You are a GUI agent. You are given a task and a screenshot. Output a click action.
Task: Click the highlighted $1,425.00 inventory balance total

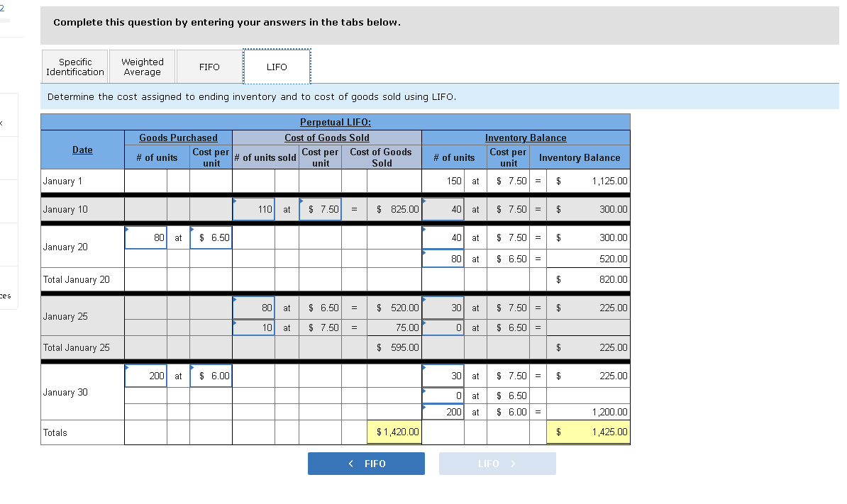(588, 432)
